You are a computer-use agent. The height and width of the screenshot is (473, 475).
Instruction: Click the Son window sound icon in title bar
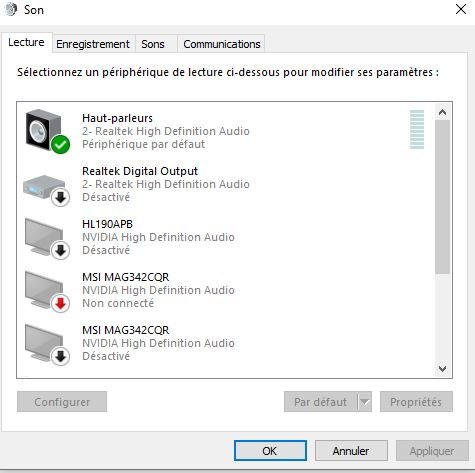[11, 9]
